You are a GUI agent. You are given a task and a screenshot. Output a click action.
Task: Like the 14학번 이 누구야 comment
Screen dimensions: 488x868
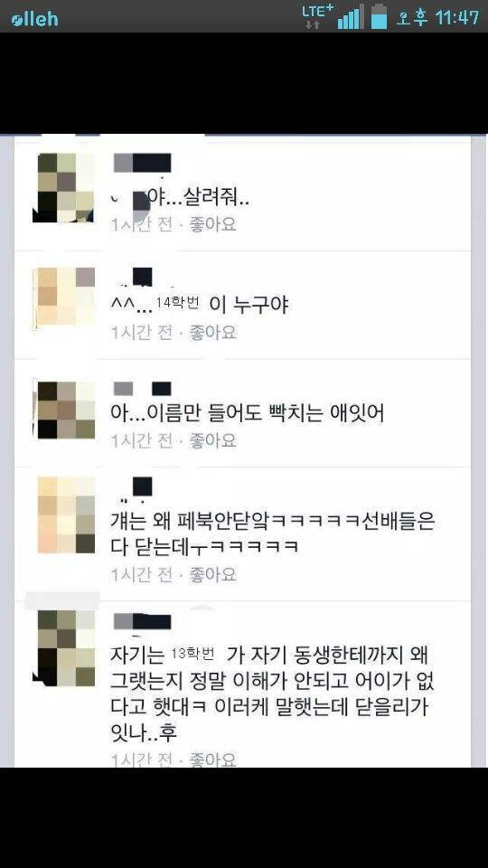(x=212, y=332)
